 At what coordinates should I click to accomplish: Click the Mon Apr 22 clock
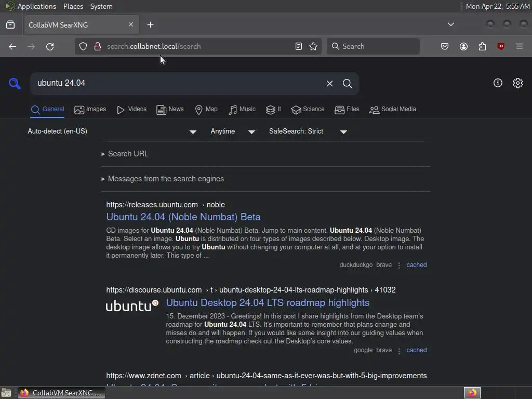[498, 6]
